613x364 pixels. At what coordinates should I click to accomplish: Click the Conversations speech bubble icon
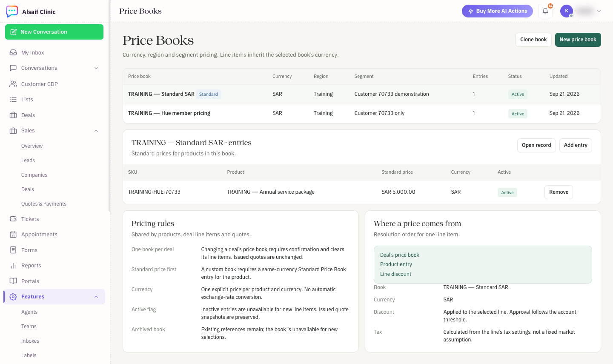coord(13,68)
